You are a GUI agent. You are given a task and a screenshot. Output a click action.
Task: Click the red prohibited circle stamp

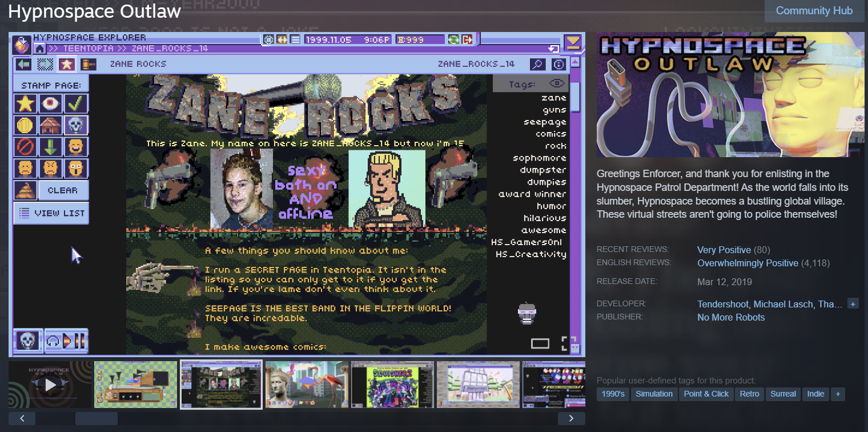pyautogui.click(x=26, y=147)
